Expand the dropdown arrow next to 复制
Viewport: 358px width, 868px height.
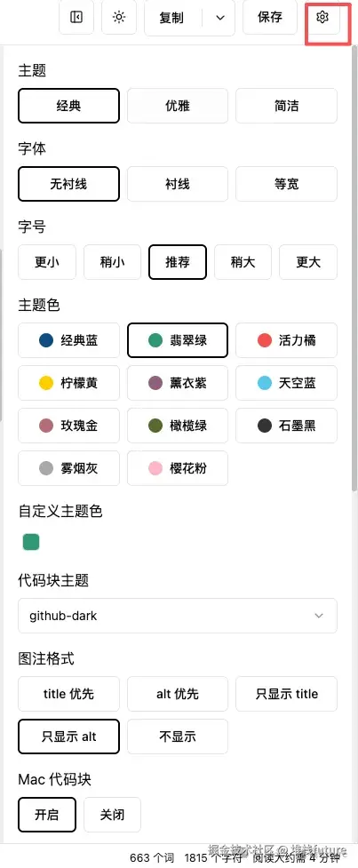click(220, 18)
